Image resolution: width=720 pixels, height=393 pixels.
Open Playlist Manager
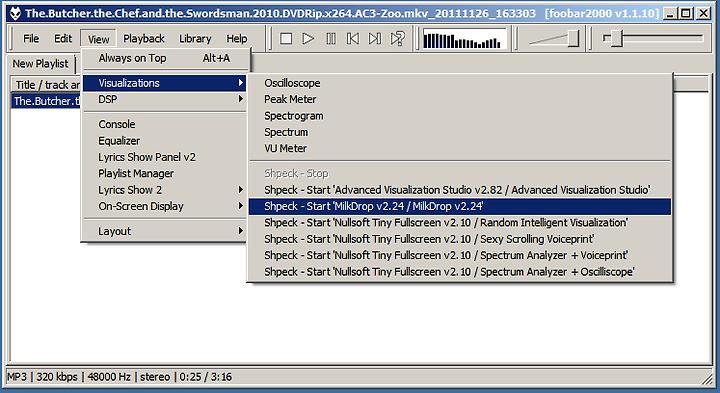pos(165,174)
